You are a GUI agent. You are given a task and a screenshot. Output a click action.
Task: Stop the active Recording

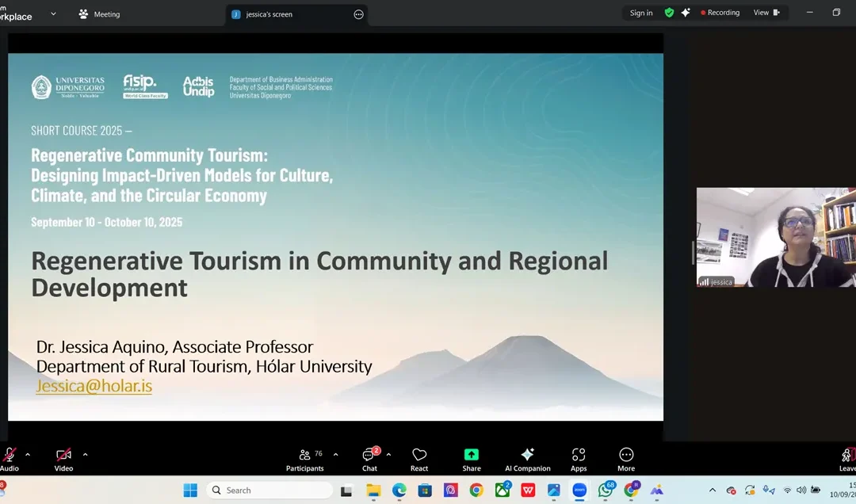pos(720,13)
